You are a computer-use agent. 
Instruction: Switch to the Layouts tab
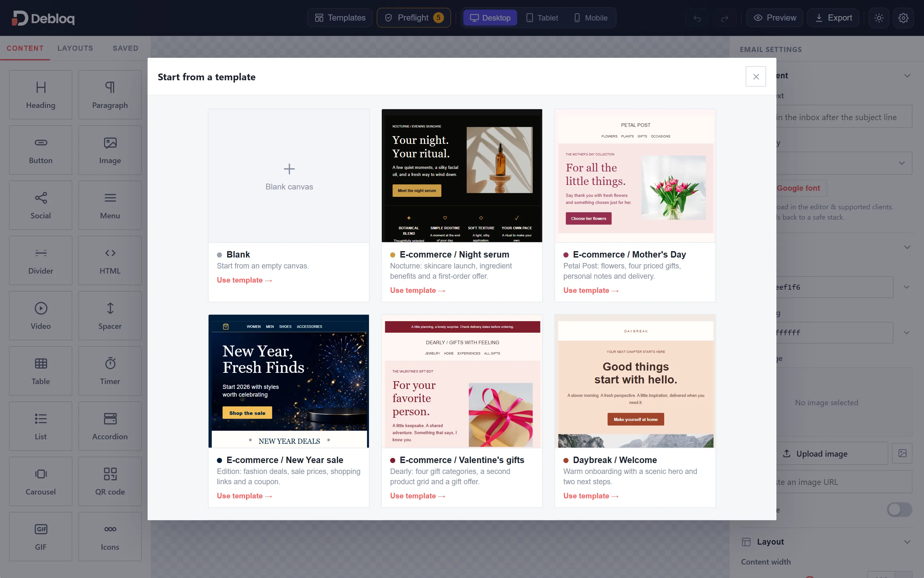[75, 48]
